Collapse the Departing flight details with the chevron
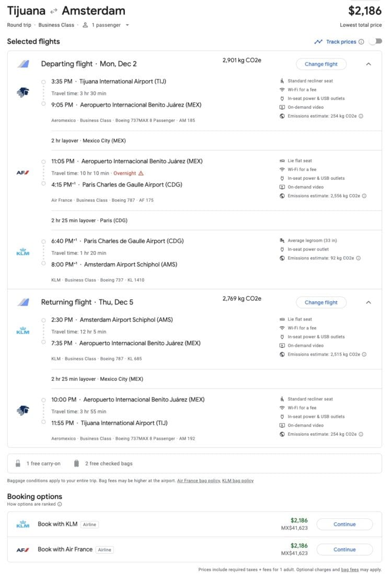This screenshot has height=581, width=392. coord(368,64)
